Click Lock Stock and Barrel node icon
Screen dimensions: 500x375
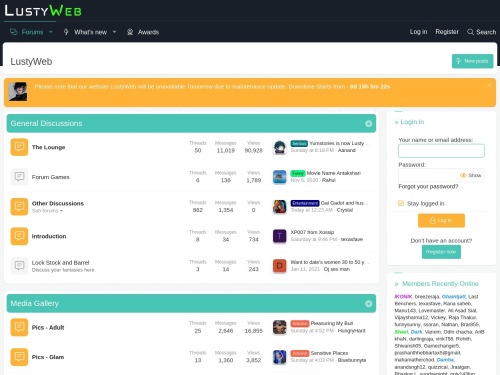click(x=19, y=266)
